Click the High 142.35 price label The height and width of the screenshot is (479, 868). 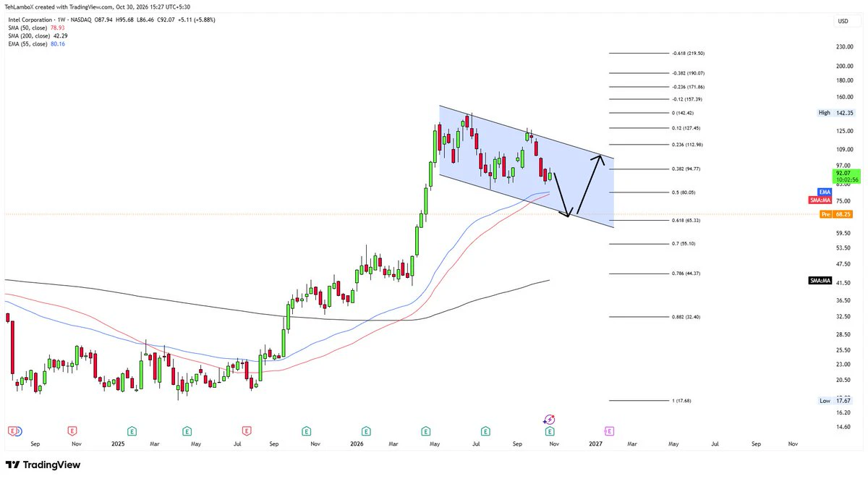pos(836,113)
